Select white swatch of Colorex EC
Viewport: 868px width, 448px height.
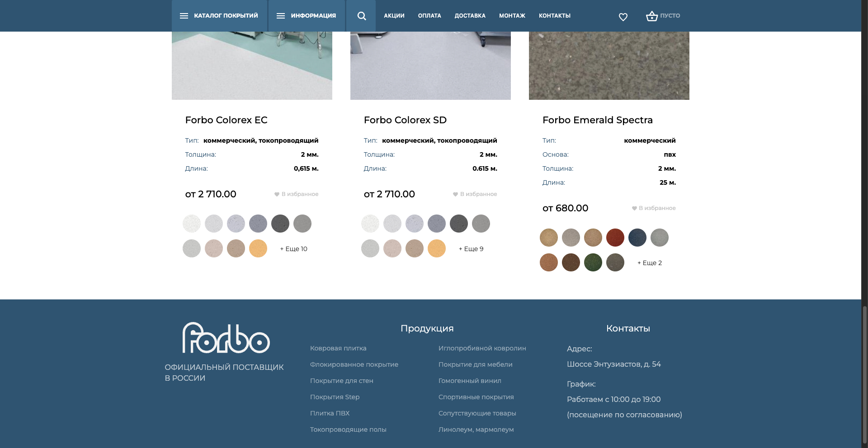pyautogui.click(x=192, y=224)
